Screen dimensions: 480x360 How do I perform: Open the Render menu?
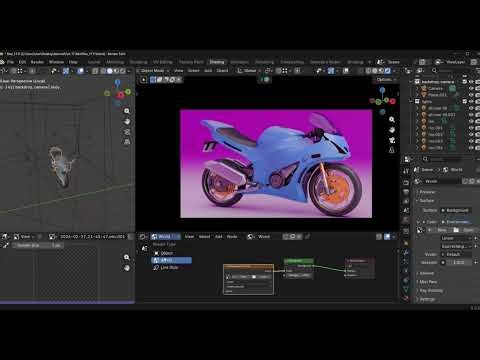[x=37, y=62]
